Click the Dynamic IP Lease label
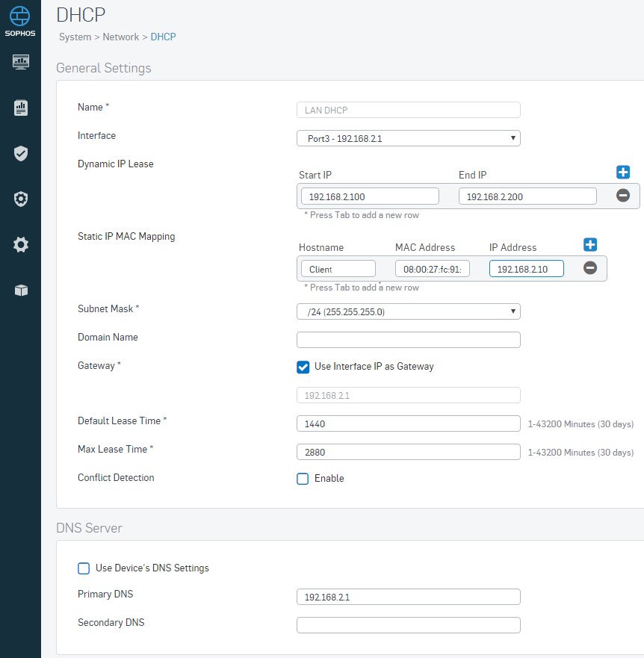Screen dimensions: 644x658 coord(116,164)
